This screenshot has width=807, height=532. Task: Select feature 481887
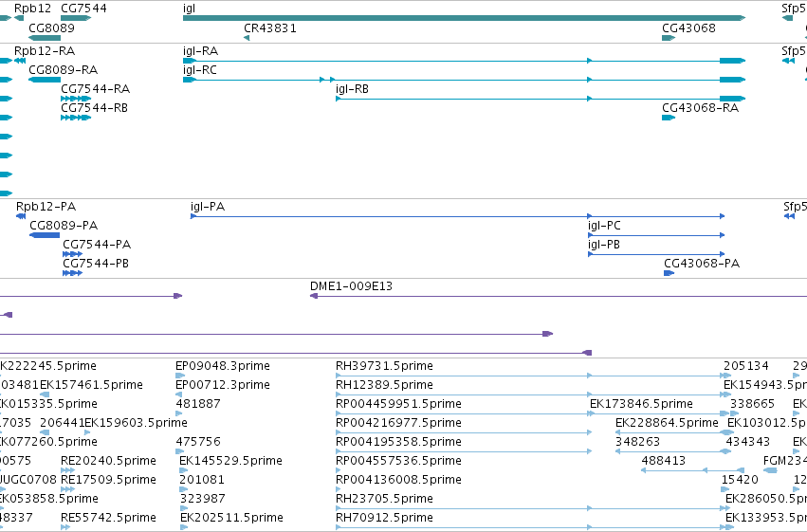pyautogui.click(x=178, y=413)
